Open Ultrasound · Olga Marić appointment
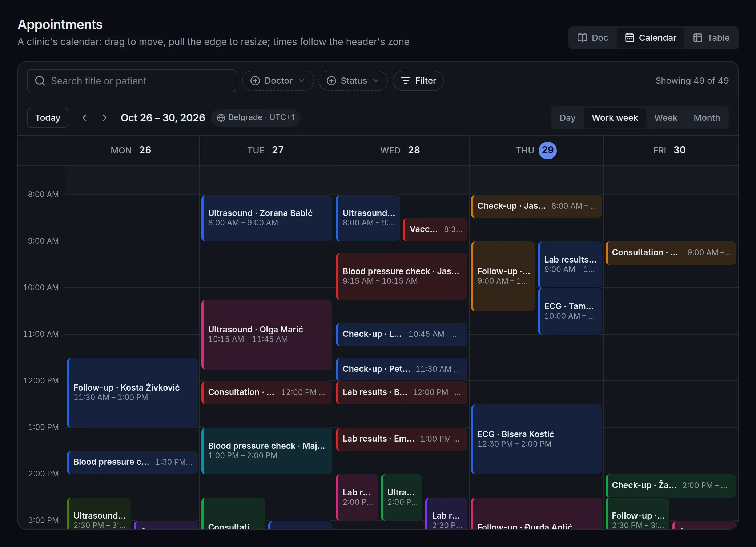This screenshot has height=547, width=756. (x=267, y=334)
